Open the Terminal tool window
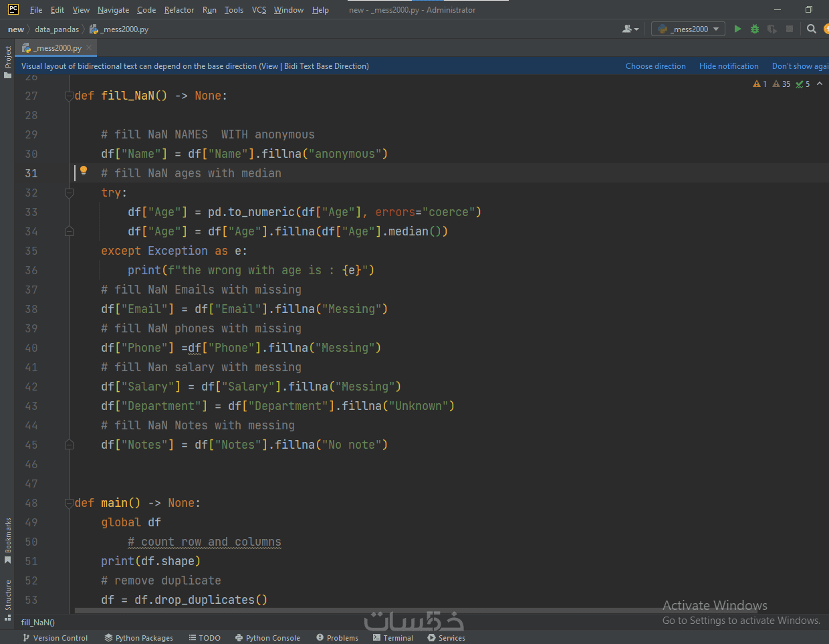Viewport: 829px width, 644px height. click(x=393, y=638)
